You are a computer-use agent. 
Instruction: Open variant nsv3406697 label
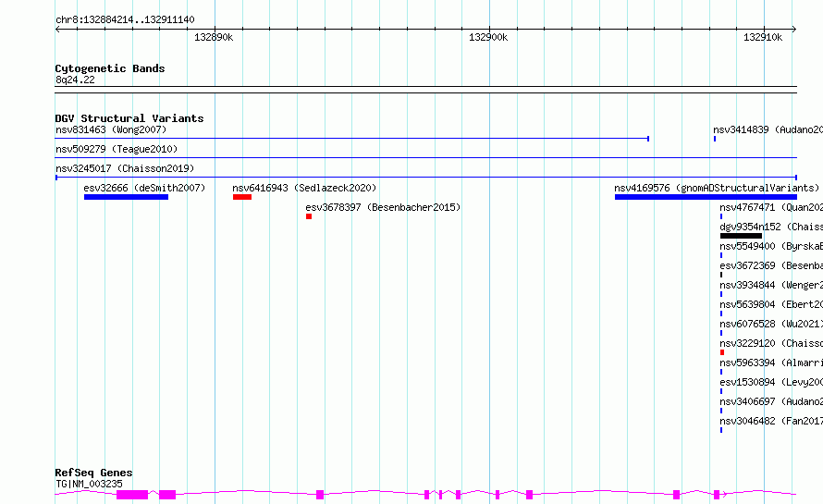pos(771,401)
